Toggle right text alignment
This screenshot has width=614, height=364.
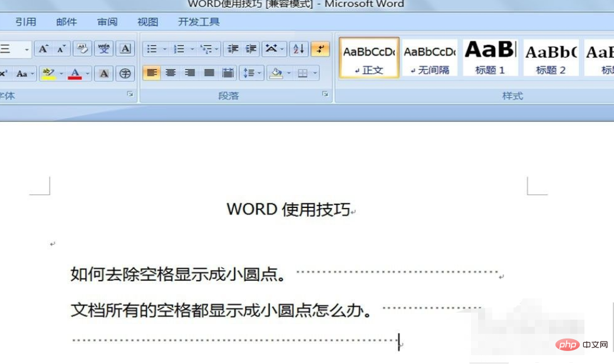(190, 73)
